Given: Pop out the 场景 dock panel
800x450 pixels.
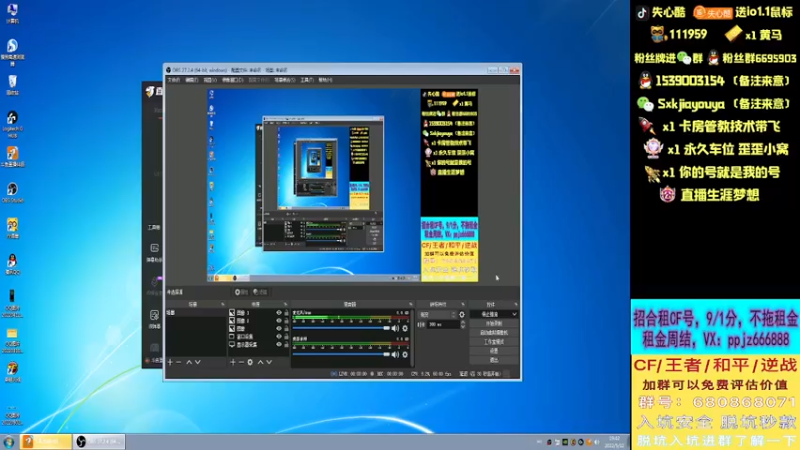Looking at the screenshot, I should pos(223,304).
